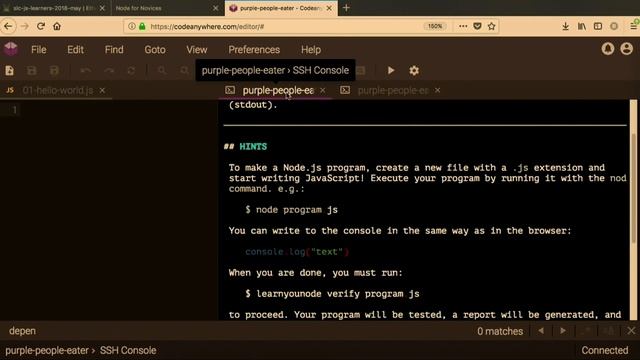Open the user account avatar menu
640x360 pixels.
627,49
